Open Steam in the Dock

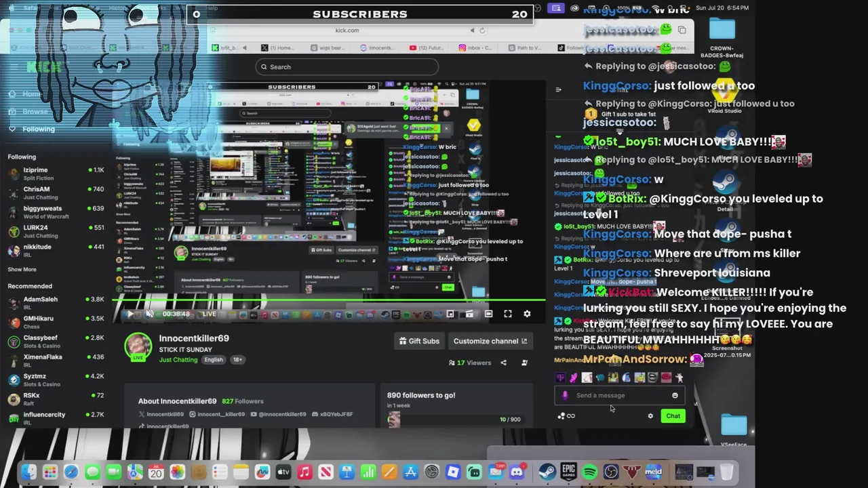(547, 472)
